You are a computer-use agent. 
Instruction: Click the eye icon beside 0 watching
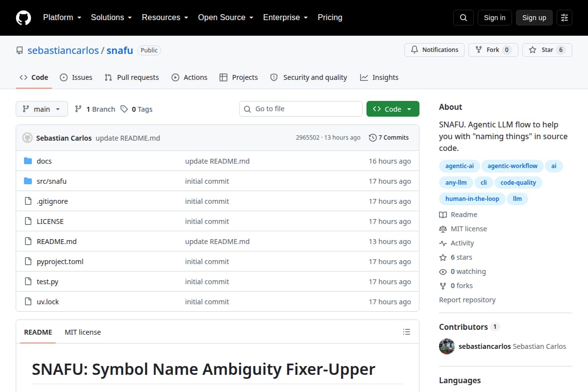(443, 271)
